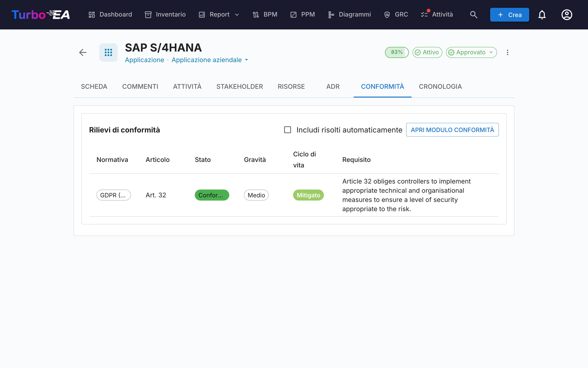Open Attività in top navigation
Screen dimensions: 588x368
[x=437, y=14]
